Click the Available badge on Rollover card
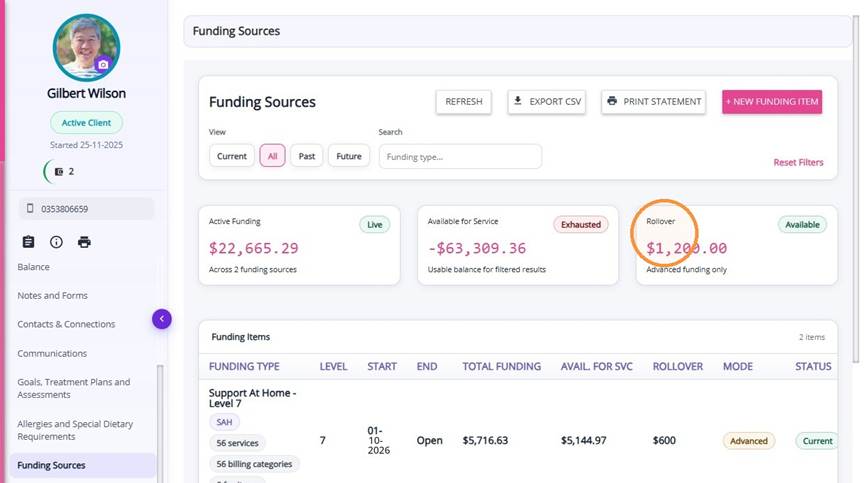864x483 pixels. coord(802,225)
